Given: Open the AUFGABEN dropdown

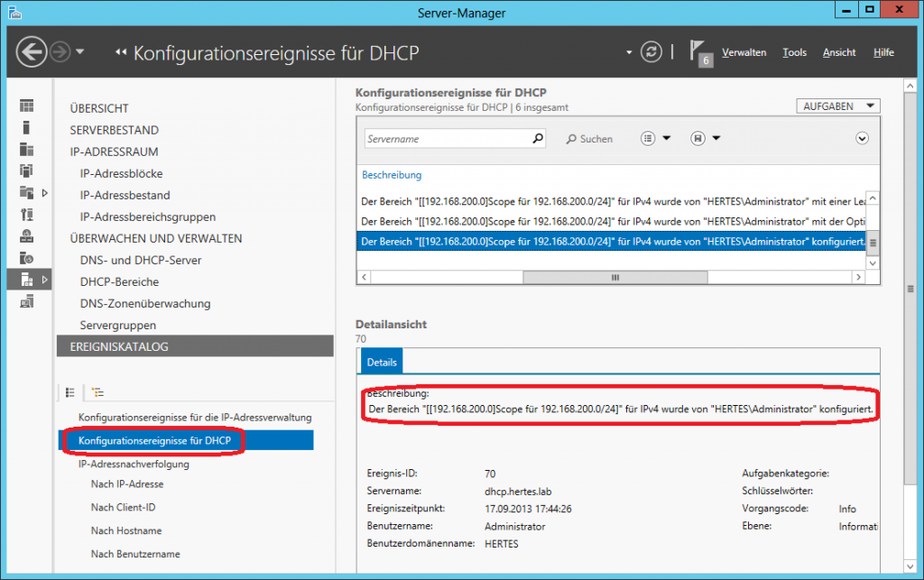Looking at the screenshot, I should tap(838, 106).
